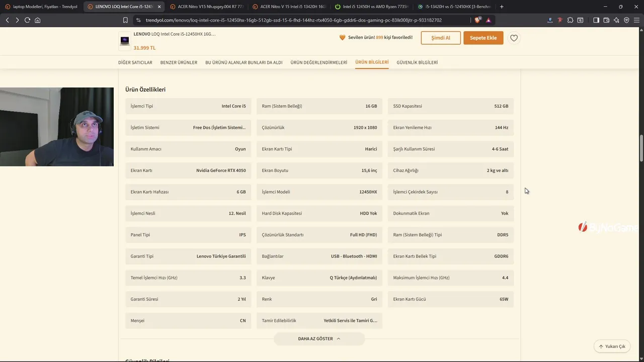Open Leo AI sparkle icon

(616, 20)
